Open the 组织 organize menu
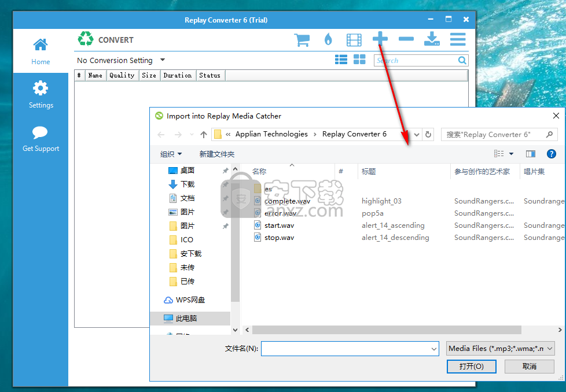Viewport: 566px width, 392px height. click(171, 154)
